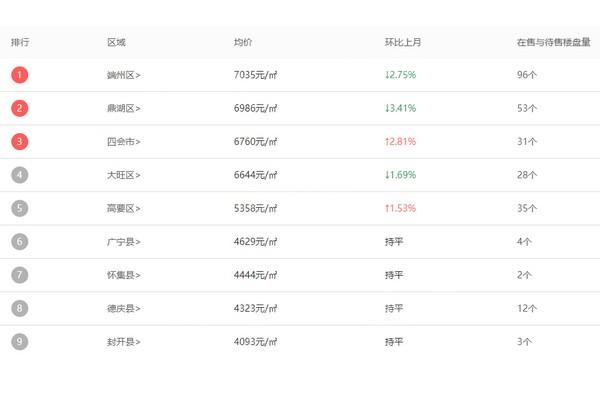Image resolution: width=600 pixels, height=400 pixels.
Task: Click the red rank 2 badge
Action: (x=20, y=108)
